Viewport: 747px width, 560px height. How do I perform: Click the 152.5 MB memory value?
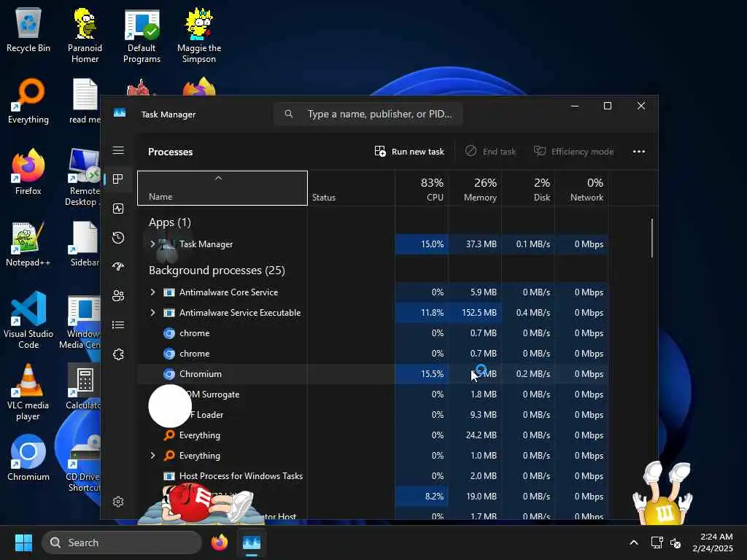tap(479, 312)
